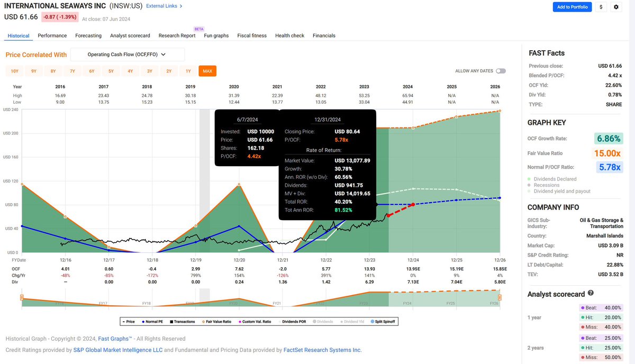Open the Performance tab
Image resolution: width=635 pixels, height=364 pixels.
[52, 35]
